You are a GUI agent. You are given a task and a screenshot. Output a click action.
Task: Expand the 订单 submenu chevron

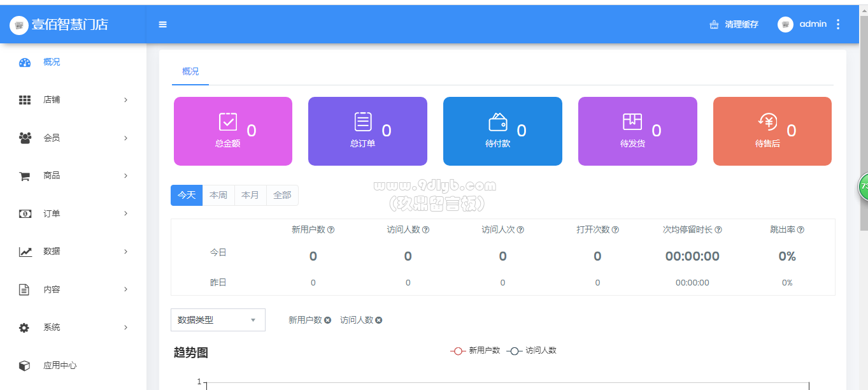(125, 213)
